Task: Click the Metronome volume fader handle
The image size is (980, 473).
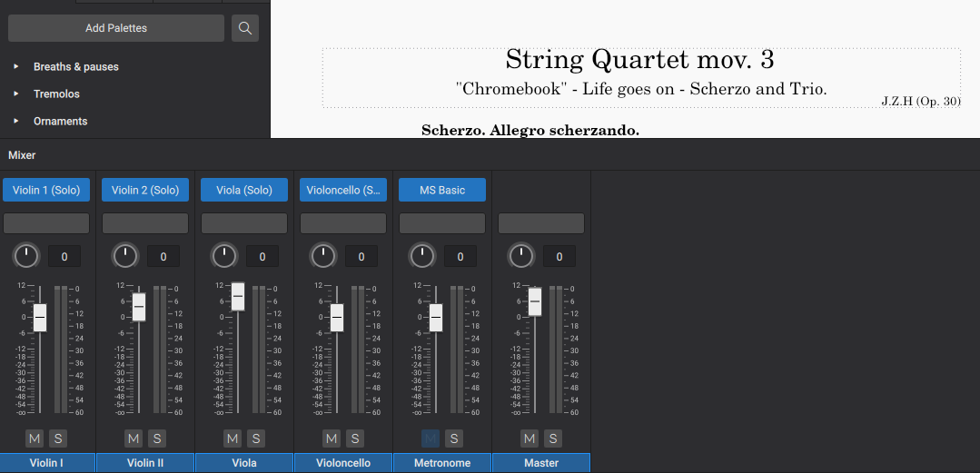Action: 436,318
